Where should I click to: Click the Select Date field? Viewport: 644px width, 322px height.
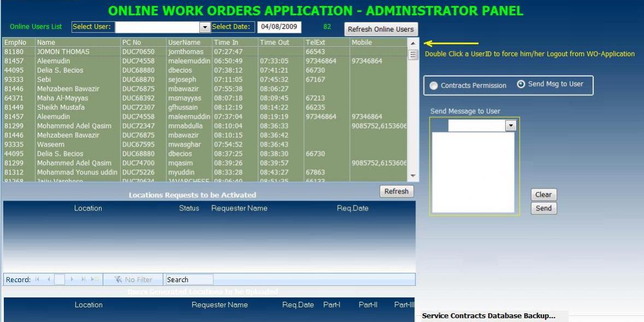[x=279, y=27]
